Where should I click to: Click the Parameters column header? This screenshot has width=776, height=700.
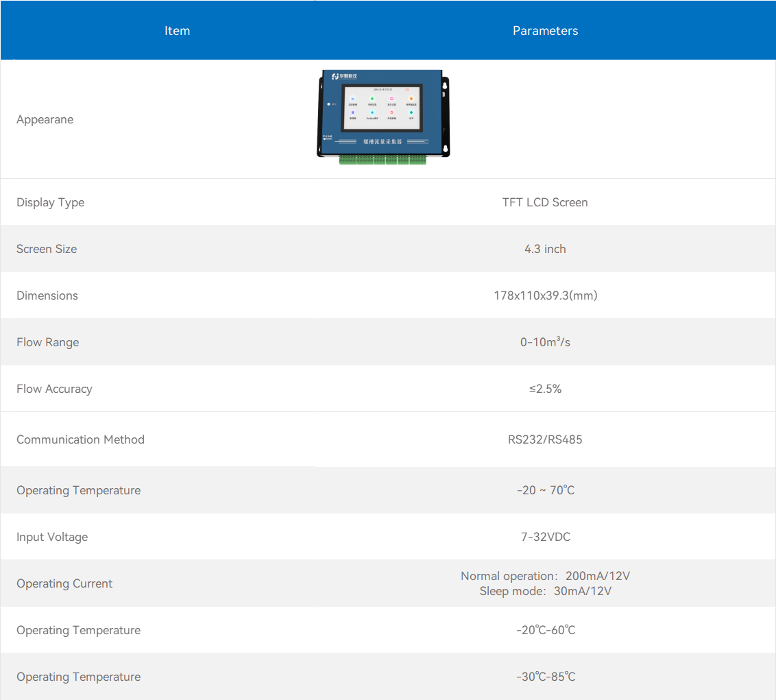[546, 31]
